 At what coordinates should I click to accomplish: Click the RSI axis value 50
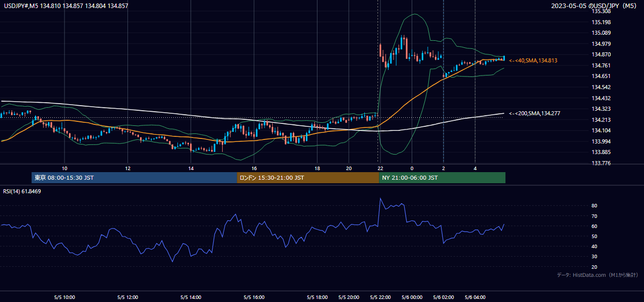click(x=595, y=236)
